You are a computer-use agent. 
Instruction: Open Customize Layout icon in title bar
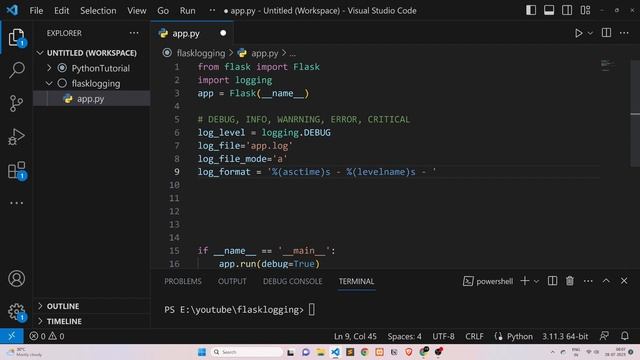tap(585, 10)
